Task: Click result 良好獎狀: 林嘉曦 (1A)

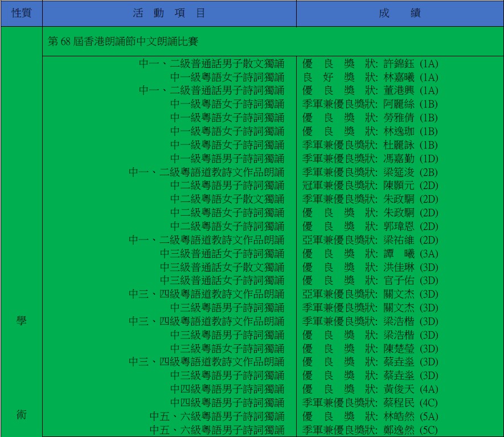Action: [x=370, y=77]
